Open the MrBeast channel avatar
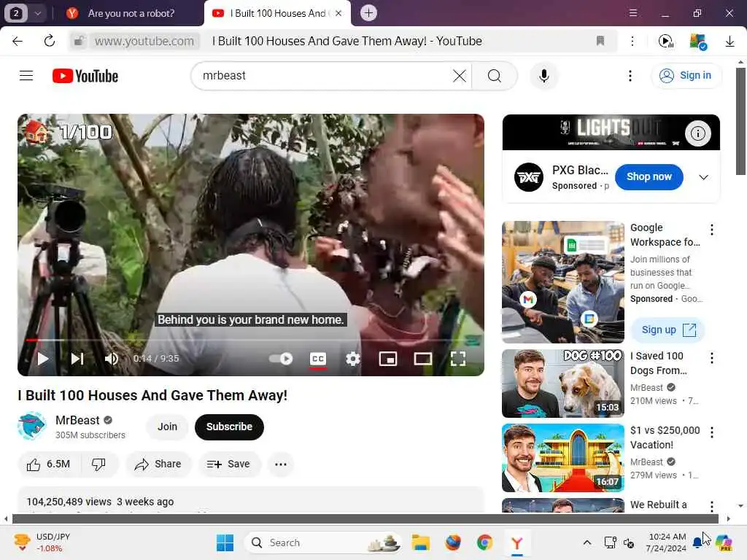 tap(32, 426)
